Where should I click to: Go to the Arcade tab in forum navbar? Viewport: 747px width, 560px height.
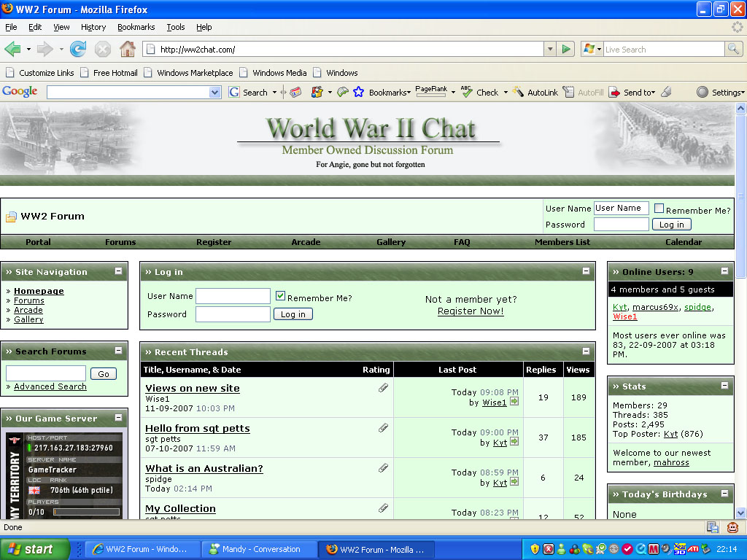(x=306, y=242)
